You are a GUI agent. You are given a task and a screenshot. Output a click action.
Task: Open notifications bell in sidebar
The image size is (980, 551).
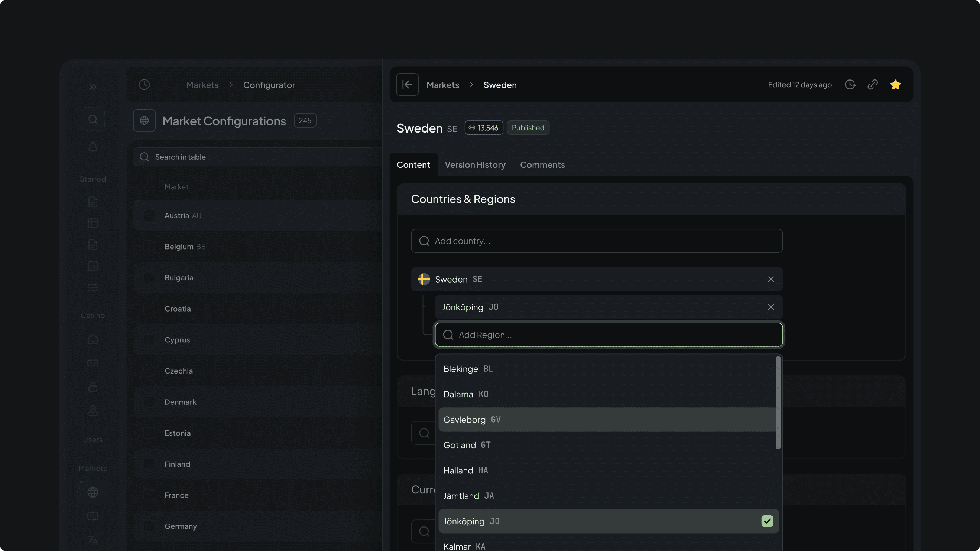(93, 147)
